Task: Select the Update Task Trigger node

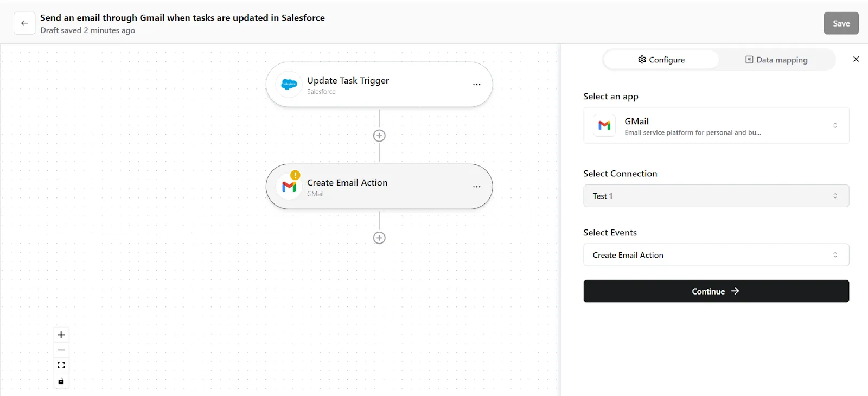Action: [379, 85]
